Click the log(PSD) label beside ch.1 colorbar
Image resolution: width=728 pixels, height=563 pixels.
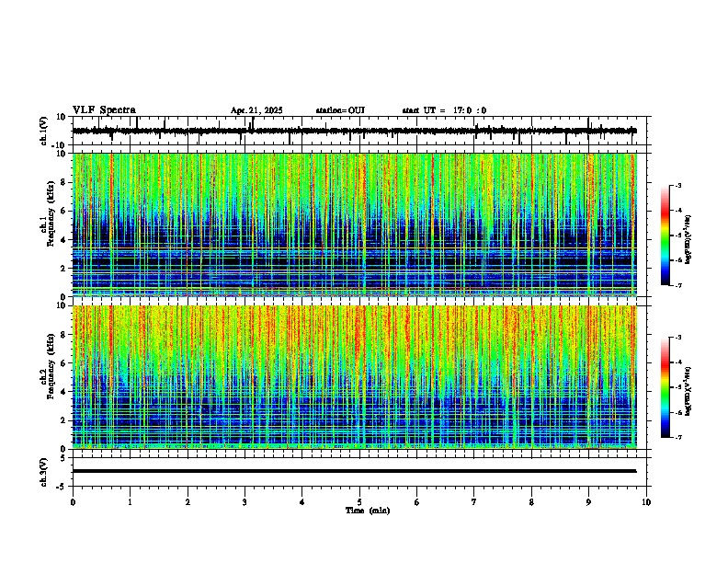(688, 240)
